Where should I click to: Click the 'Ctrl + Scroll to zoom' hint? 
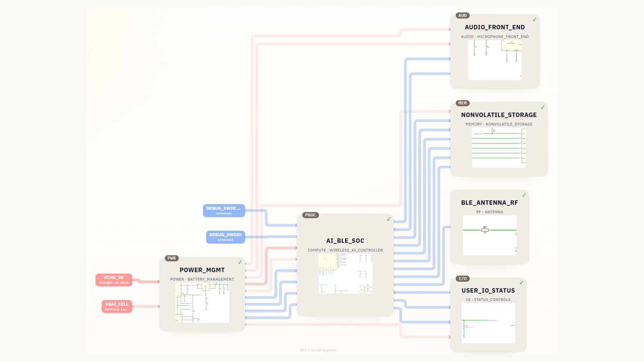coord(318,350)
